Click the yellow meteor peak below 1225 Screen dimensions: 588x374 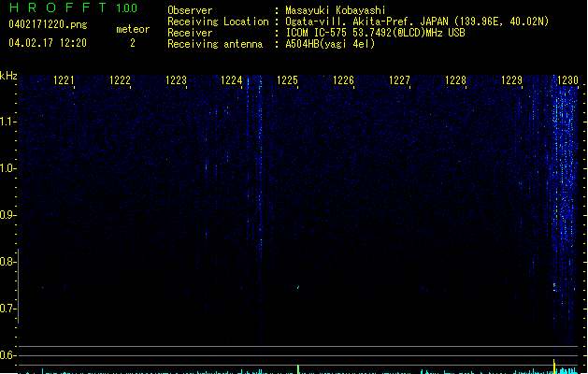298,369
